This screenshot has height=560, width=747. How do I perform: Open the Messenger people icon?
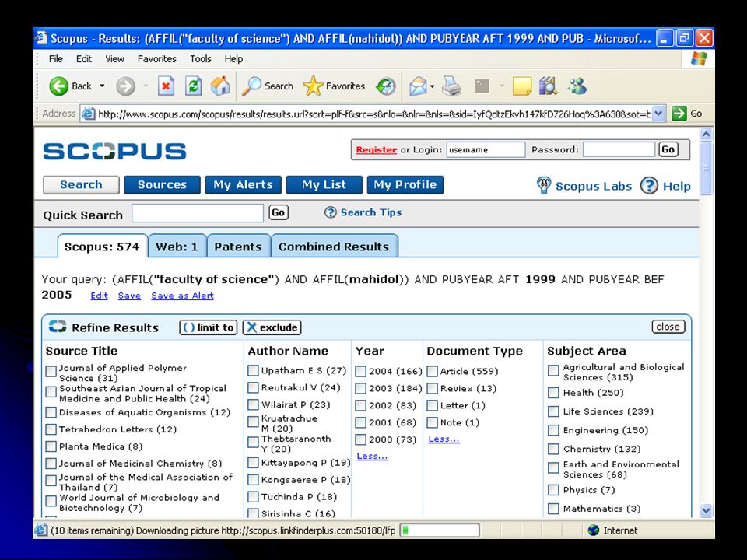[577, 86]
